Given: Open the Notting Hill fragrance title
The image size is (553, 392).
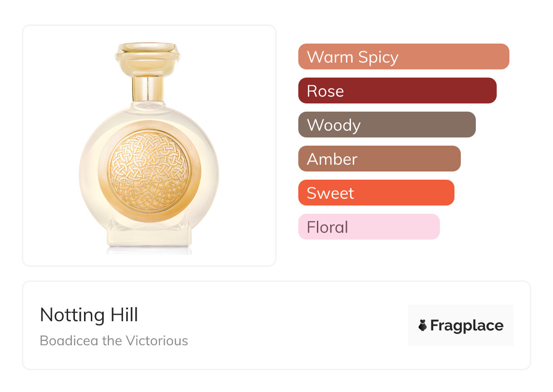Looking at the screenshot, I should click(89, 315).
